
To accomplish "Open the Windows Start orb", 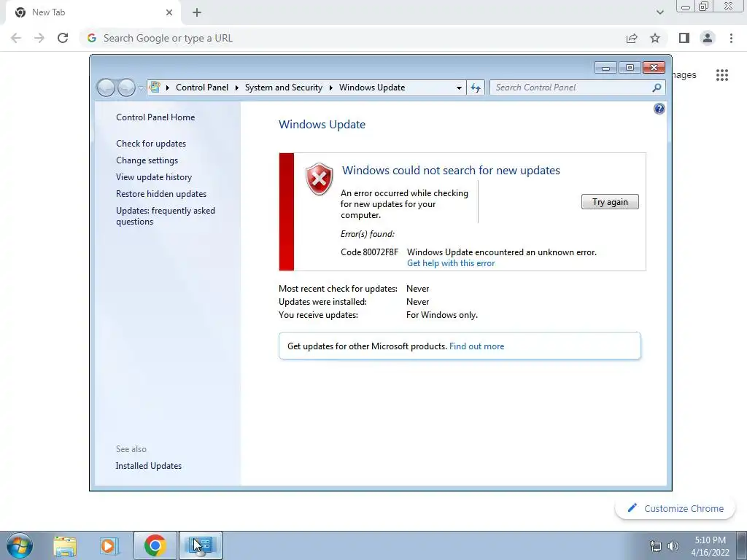I will coord(19,545).
